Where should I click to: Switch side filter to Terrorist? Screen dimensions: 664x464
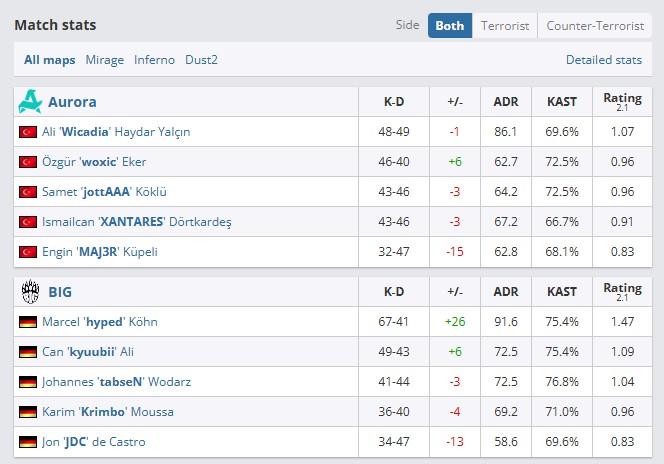click(505, 26)
